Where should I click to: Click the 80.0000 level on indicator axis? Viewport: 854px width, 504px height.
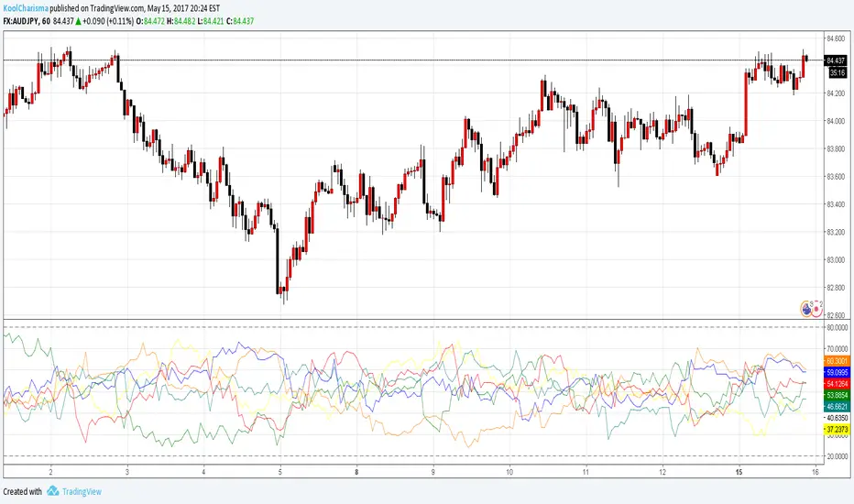coord(837,327)
